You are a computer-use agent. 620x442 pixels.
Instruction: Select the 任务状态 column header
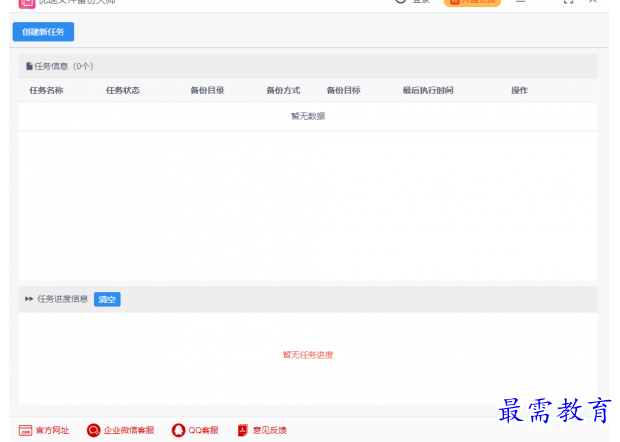pyautogui.click(x=123, y=90)
